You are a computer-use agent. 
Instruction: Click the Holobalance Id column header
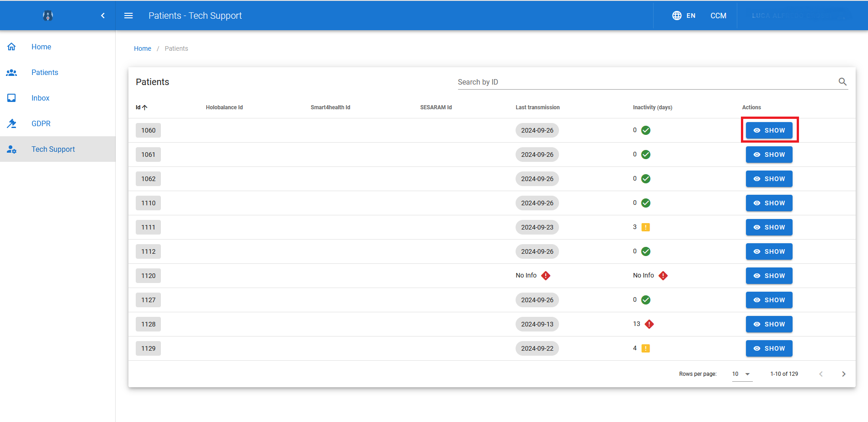pyautogui.click(x=224, y=107)
